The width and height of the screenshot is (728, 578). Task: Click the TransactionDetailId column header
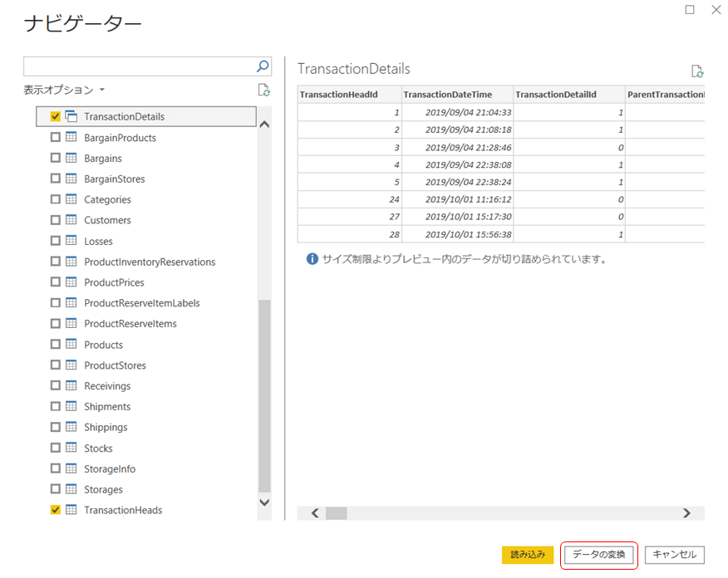569,95
